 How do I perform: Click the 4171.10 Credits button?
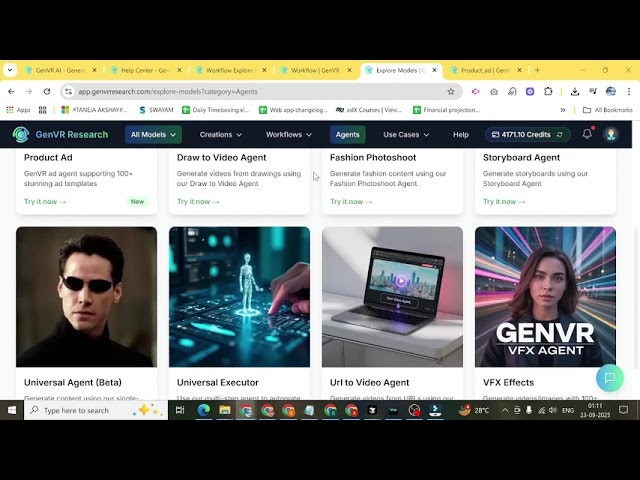pyautogui.click(x=527, y=134)
